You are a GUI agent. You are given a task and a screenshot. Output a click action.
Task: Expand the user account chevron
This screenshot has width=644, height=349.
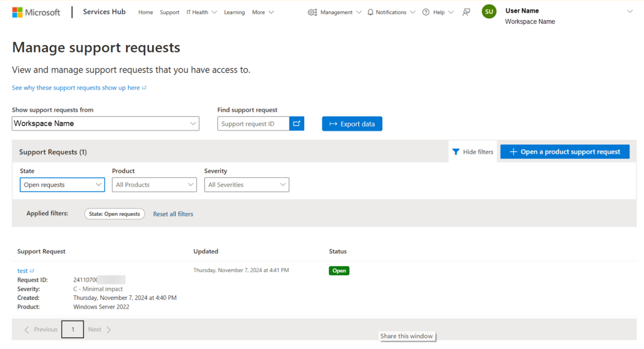630,12
